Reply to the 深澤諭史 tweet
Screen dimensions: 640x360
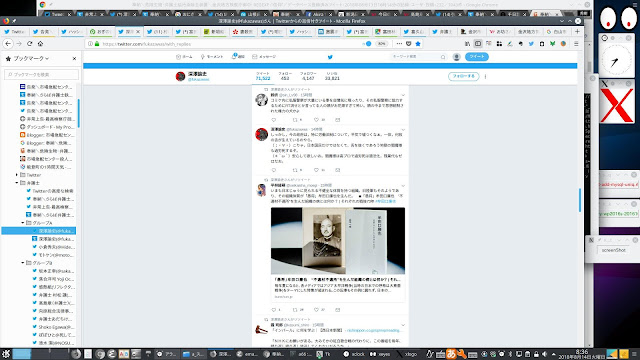click(x=274, y=170)
